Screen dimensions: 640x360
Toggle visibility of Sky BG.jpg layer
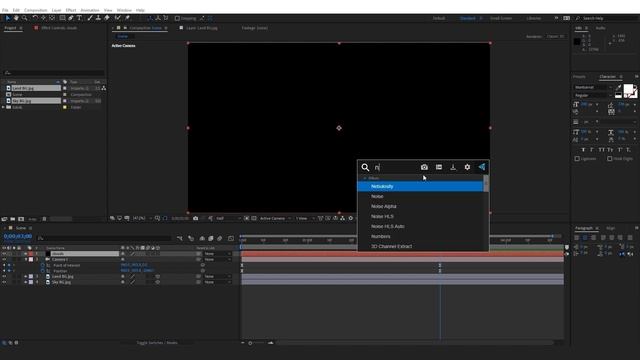(4, 282)
